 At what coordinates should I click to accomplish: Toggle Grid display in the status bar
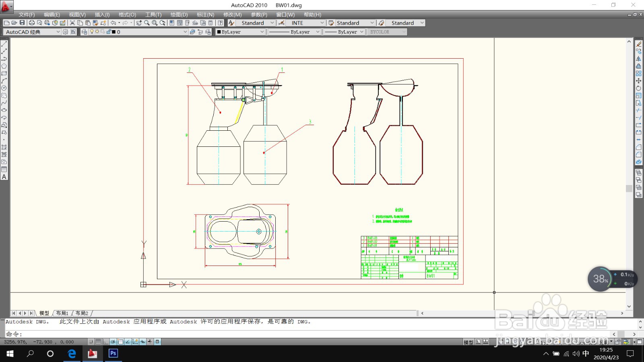[98, 342]
